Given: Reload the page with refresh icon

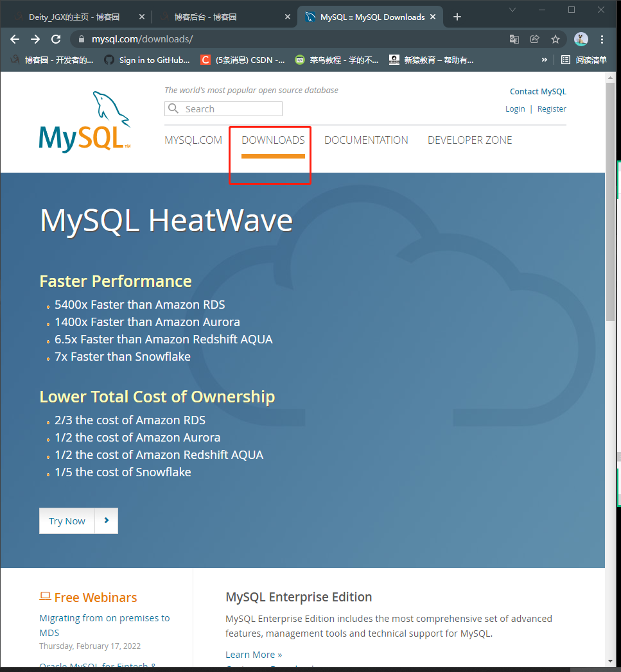Looking at the screenshot, I should 56,39.
